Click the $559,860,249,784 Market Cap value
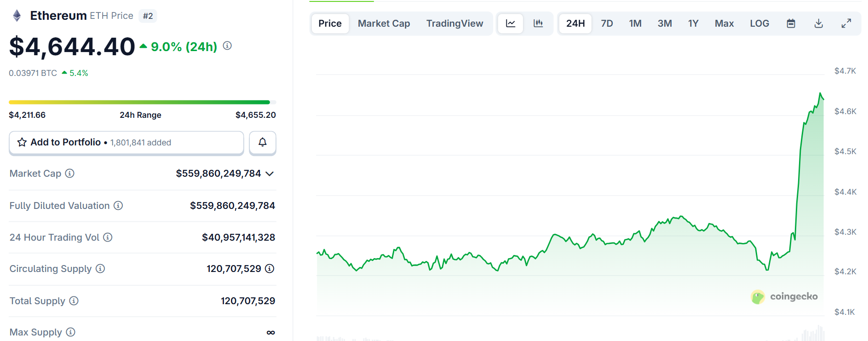Screen dimensions: 868x341 point(218,173)
